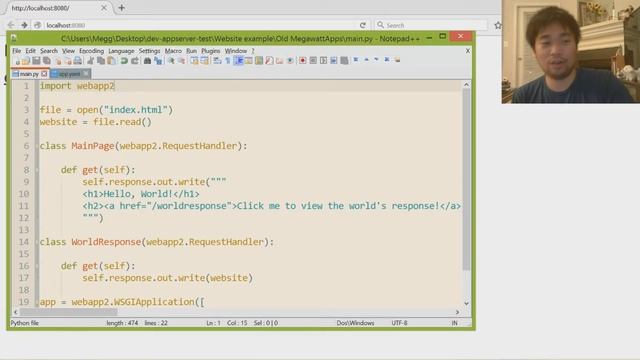Click the horizontal scrollbar left arrow
The height and width of the screenshot is (360, 640).
pyautogui.click(x=16, y=312)
